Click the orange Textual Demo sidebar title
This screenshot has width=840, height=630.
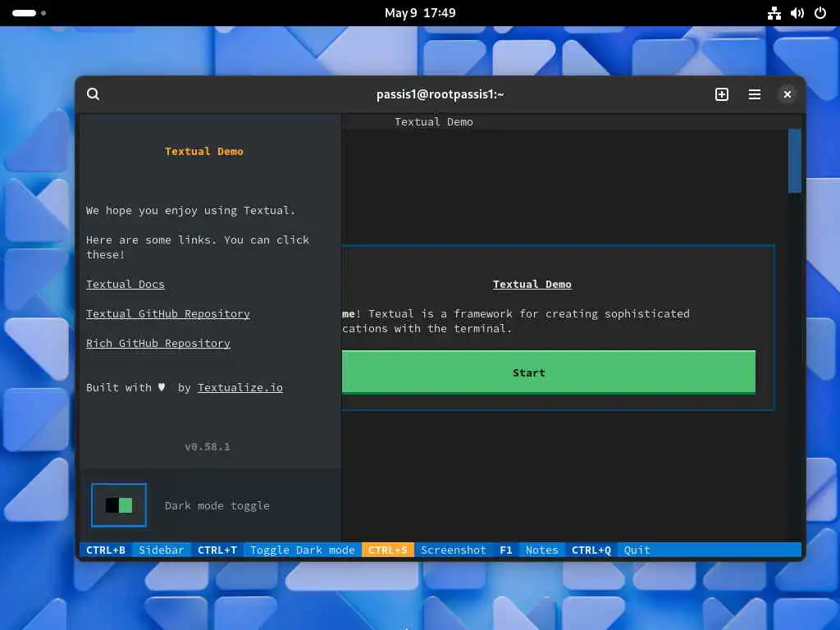tap(204, 152)
